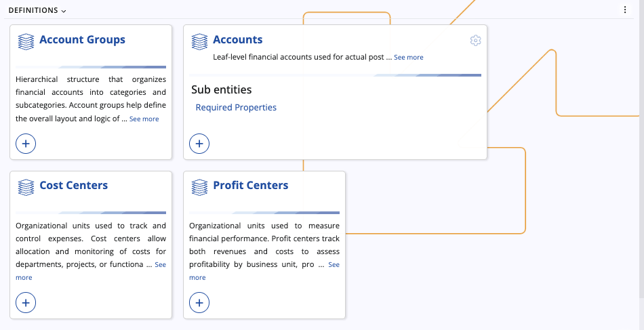Show full Cost Centers description
Viewport: 644px width, 330px height.
160,265
